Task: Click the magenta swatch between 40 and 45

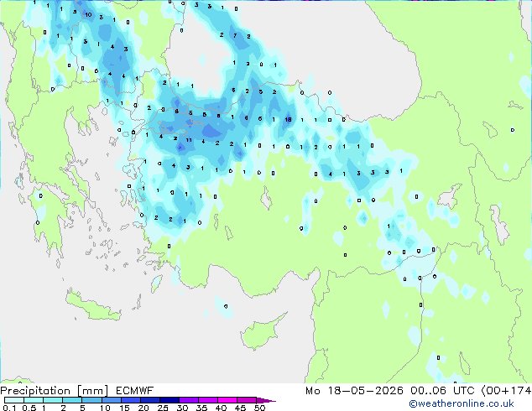Action: pyautogui.click(x=227, y=400)
